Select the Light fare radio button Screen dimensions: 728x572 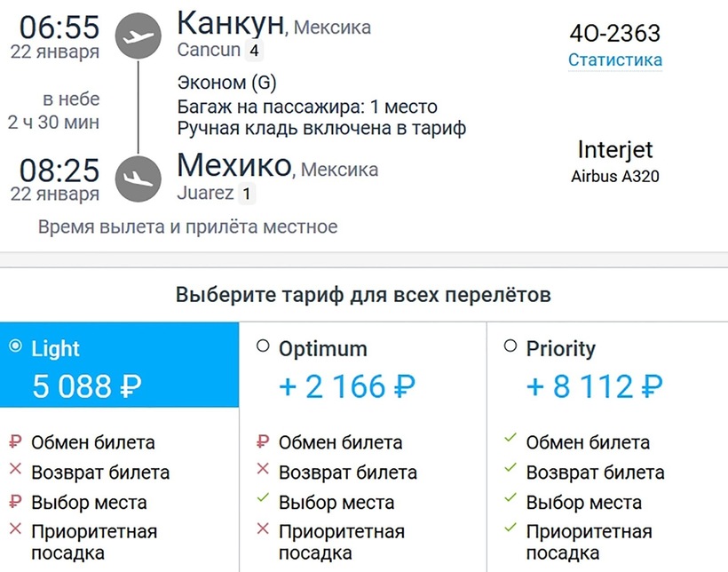click(x=15, y=346)
